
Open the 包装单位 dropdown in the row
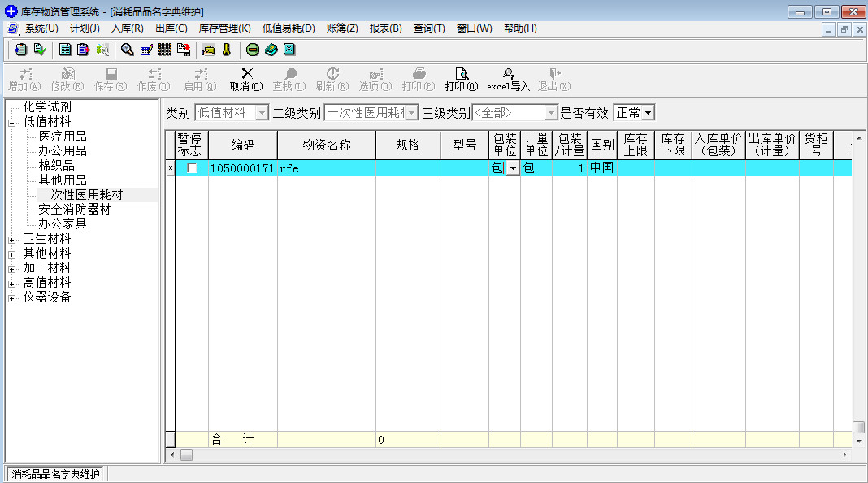coord(513,168)
